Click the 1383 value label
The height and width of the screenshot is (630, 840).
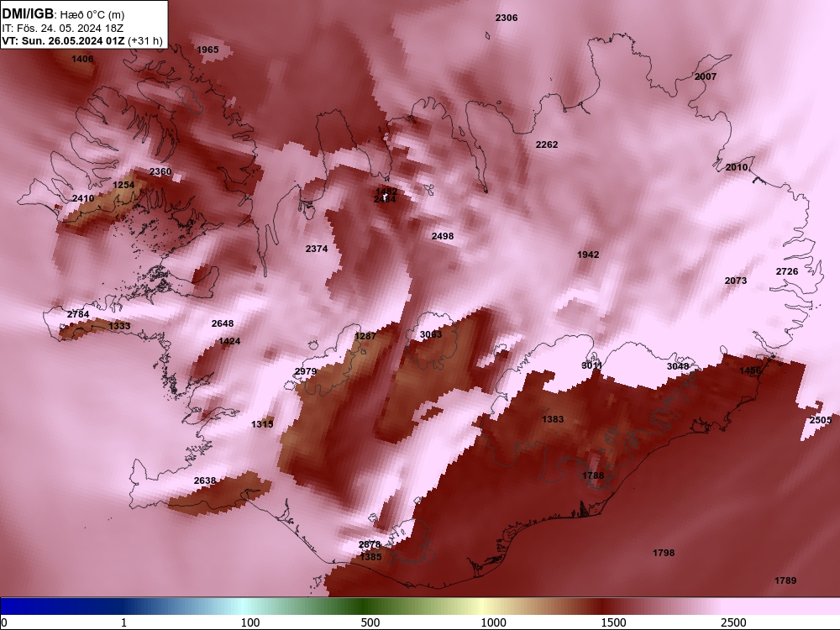pos(553,419)
